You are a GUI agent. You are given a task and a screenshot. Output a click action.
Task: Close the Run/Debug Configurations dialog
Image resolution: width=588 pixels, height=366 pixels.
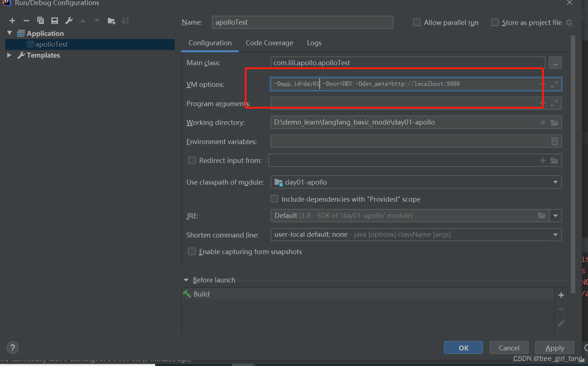(x=570, y=3)
